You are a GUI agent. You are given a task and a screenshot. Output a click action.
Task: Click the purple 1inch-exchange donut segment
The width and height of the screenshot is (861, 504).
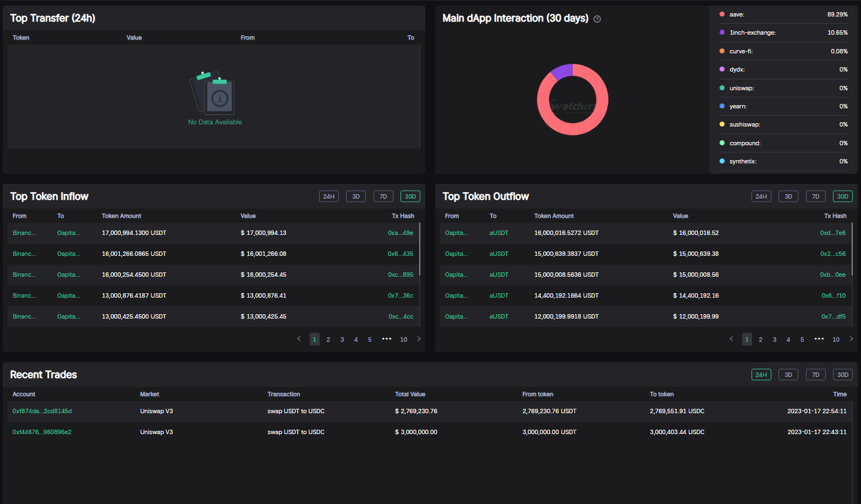click(x=563, y=72)
